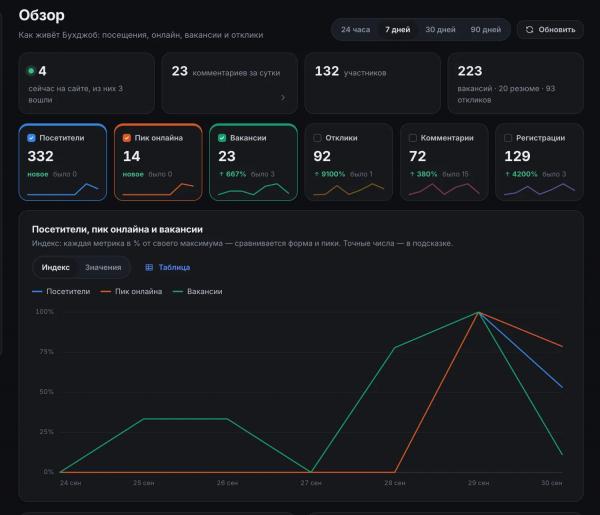The height and width of the screenshot is (515, 600).
Task: Click the refresh icon in Обновить button
Action: (529, 29)
